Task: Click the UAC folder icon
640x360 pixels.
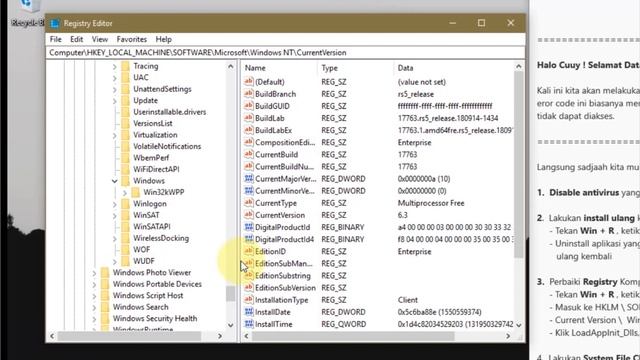Action: (126, 78)
